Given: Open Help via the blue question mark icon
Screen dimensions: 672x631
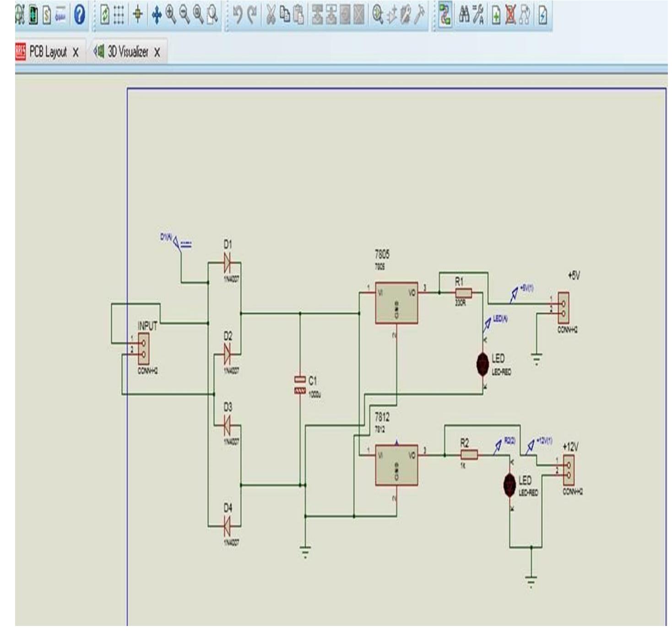Looking at the screenshot, I should point(80,14).
